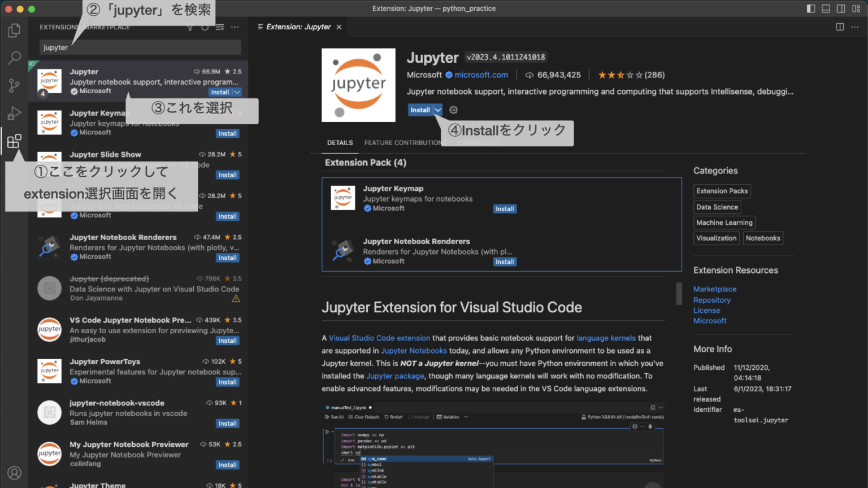Image resolution: width=868 pixels, height=488 pixels.
Task: Open the Filter Extensions funnel icon
Action: [190, 27]
